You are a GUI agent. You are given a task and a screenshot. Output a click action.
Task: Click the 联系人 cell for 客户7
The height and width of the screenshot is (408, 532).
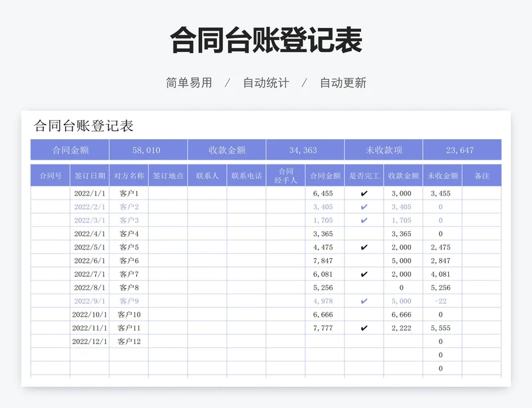coord(207,274)
